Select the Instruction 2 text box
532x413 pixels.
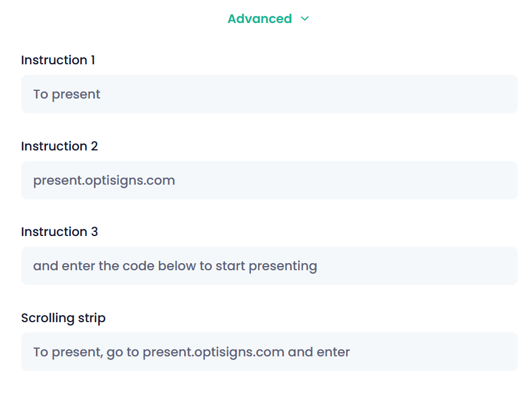click(x=269, y=180)
